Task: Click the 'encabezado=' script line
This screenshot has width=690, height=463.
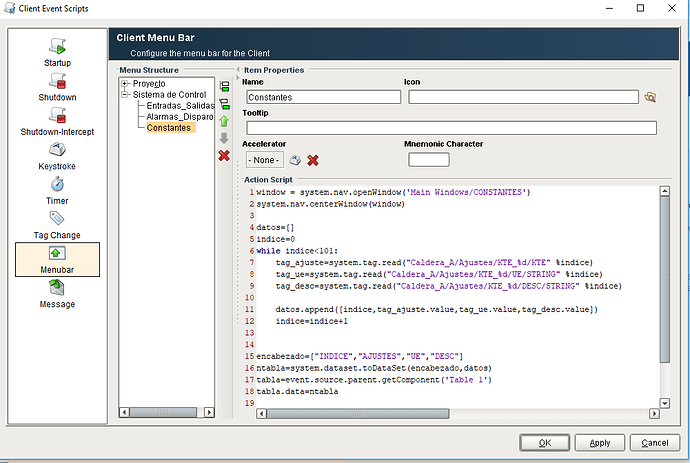Action: (360, 356)
